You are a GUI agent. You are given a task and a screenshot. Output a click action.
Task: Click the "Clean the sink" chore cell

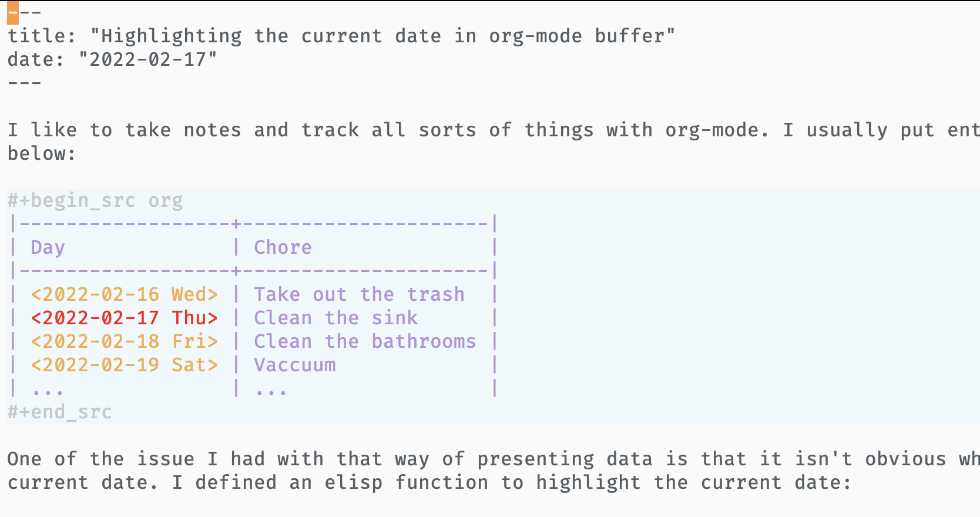tap(335, 318)
